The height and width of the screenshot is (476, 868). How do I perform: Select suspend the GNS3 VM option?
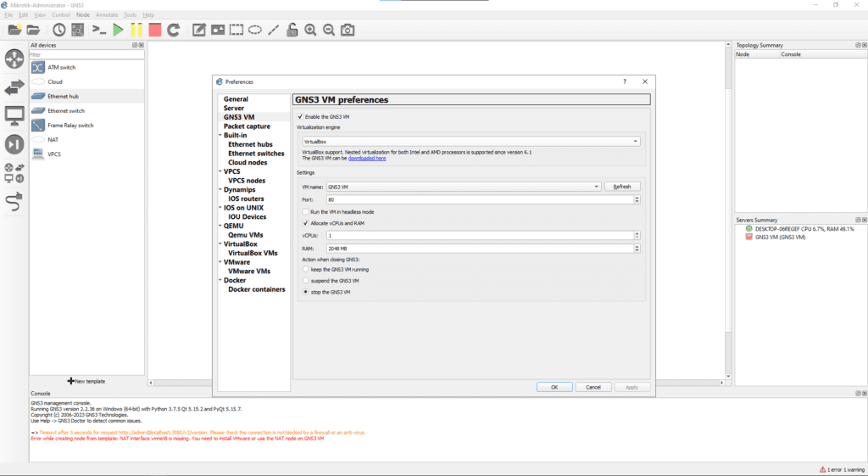pyautogui.click(x=305, y=280)
